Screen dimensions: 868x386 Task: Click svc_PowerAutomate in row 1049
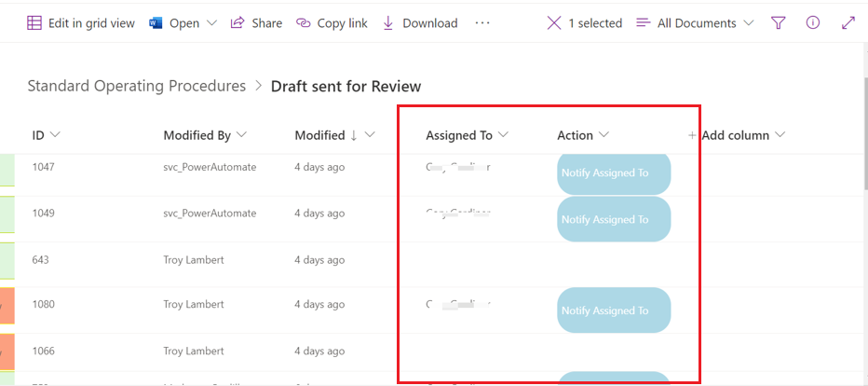[x=210, y=214]
